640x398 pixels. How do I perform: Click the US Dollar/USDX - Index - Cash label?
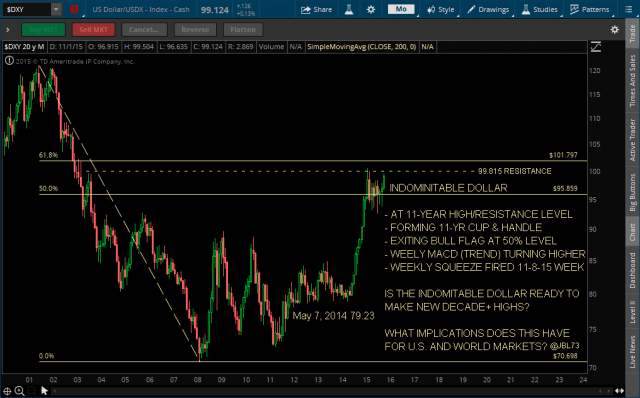click(141, 9)
